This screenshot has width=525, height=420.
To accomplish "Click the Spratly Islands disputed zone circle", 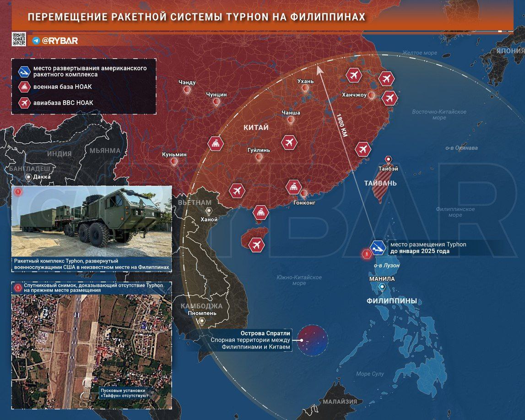I will coord(313,339).
